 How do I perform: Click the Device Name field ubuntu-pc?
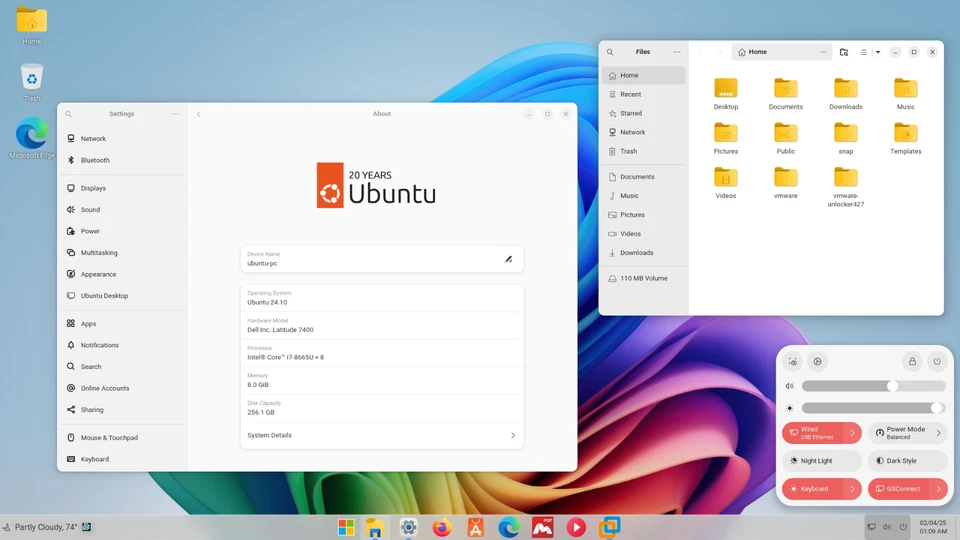382,260
